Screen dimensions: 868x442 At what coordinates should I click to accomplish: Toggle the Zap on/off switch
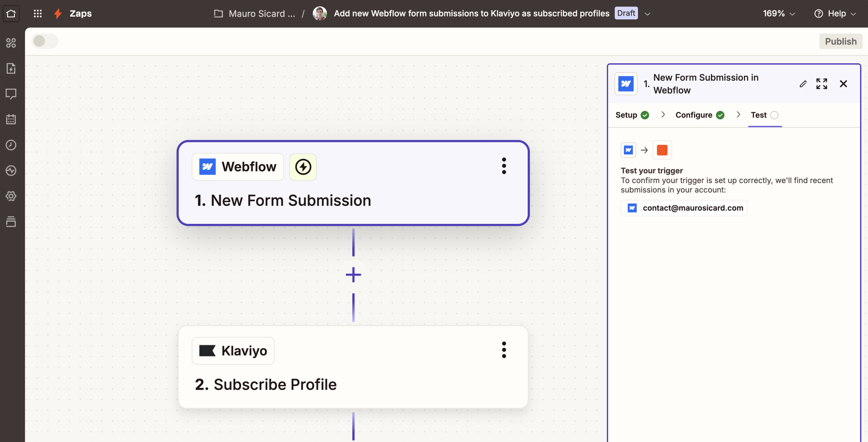[x=44, y=41]
